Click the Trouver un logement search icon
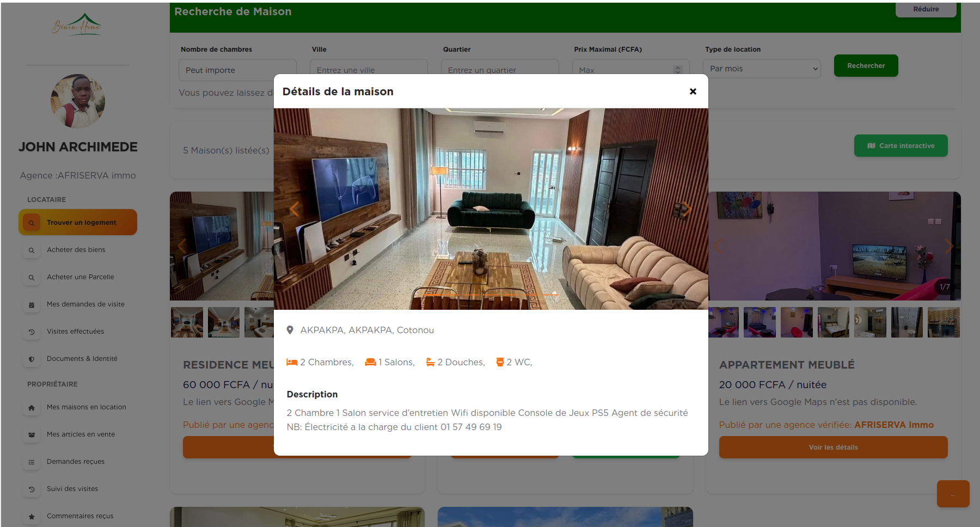This screenshot has height=527, width=980. (x=32, y=223)
